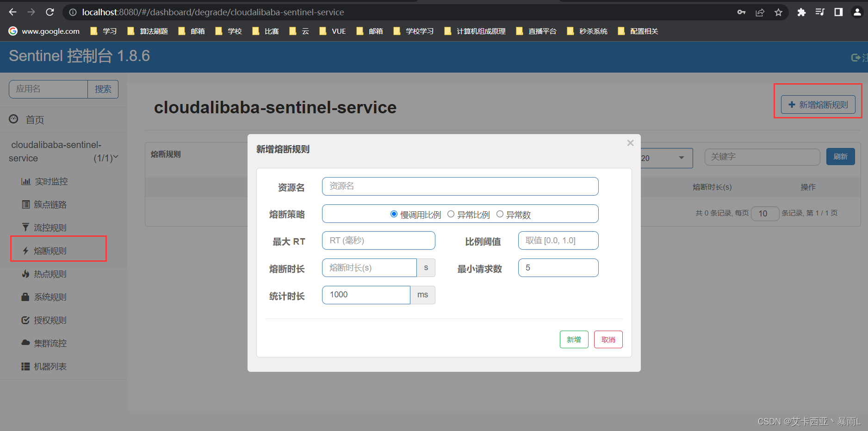The width and height of the screenshot is (868, 431).
Task: Click the 熔断时长(s) column header
Action: click(712, 187)
